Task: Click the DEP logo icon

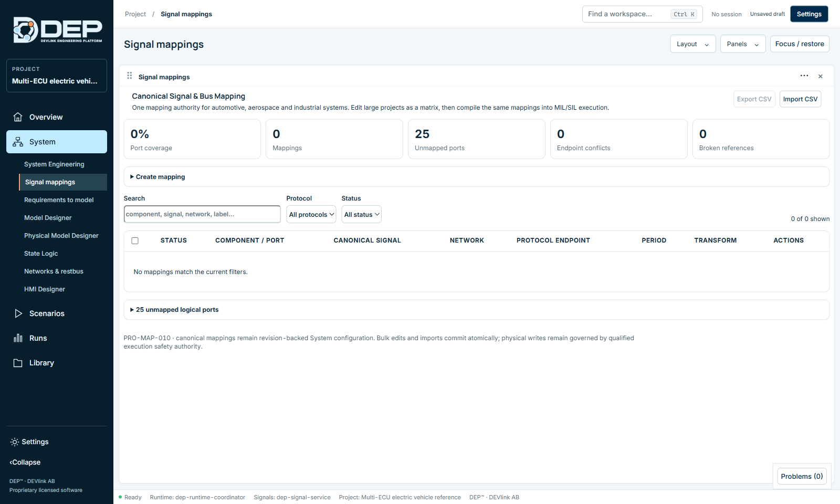Action: click(26, 30)
